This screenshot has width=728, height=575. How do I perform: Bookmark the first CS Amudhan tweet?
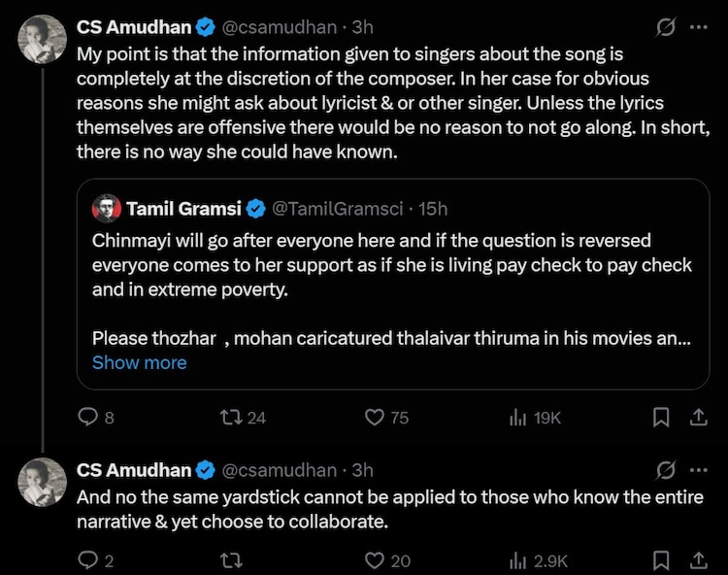click(x=661, y=418)
